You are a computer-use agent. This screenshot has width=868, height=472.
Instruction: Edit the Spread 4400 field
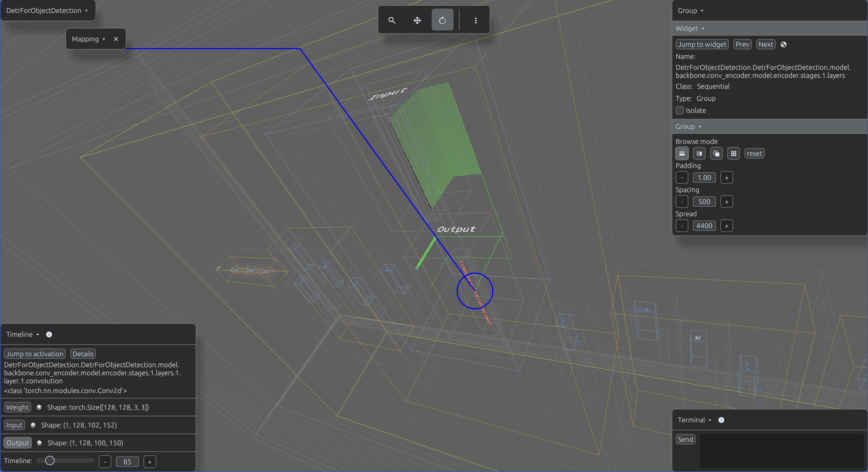click(x=704, y=226)
